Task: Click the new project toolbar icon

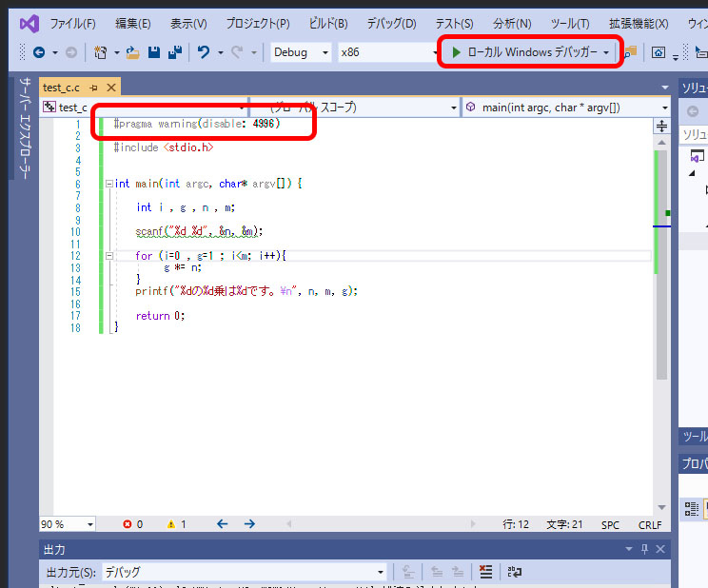Action: click(x=100, y=53)
